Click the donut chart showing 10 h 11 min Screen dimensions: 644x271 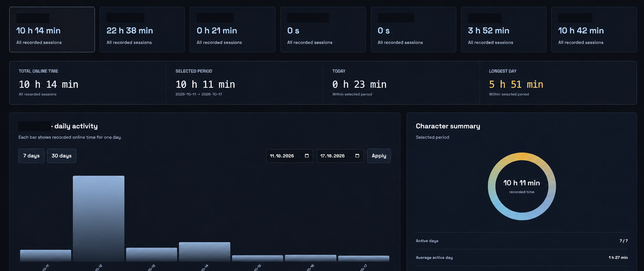click(x=522, y=186)
